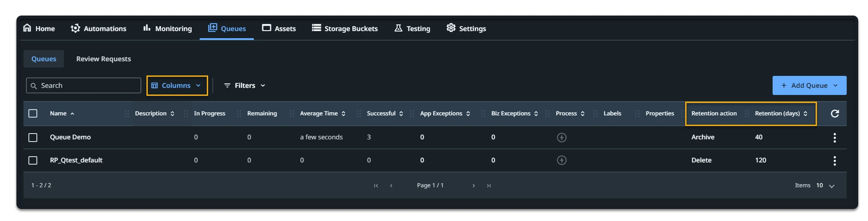Sort by the Process column
Screen dimensions: 868x221
[x=570, y=114]
